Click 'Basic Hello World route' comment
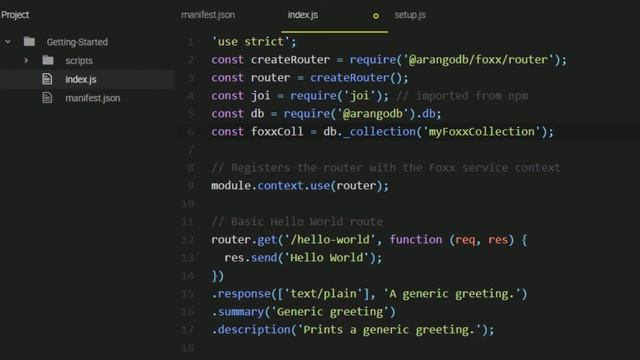This screenshot has width=640, height=360. tap(297, 221)
